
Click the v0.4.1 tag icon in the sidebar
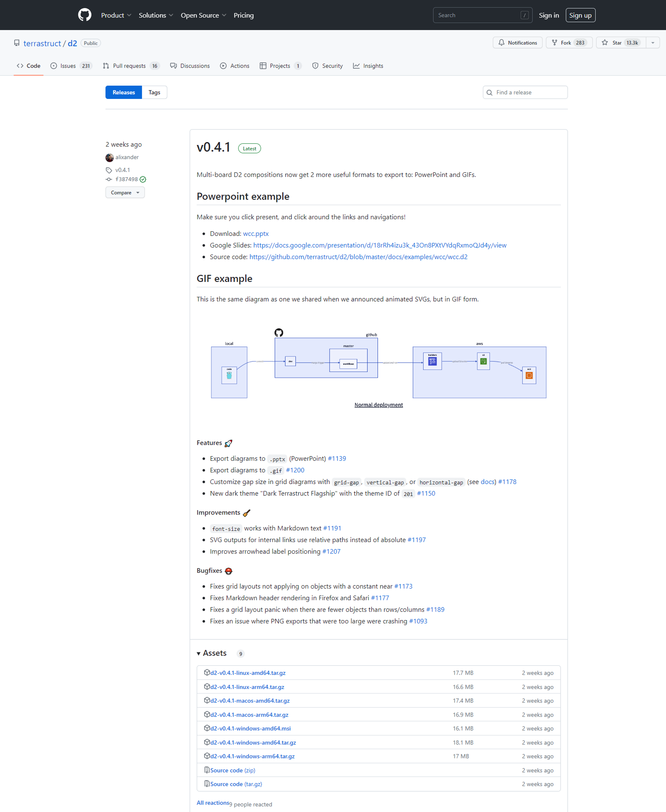[x=109, y=170]
